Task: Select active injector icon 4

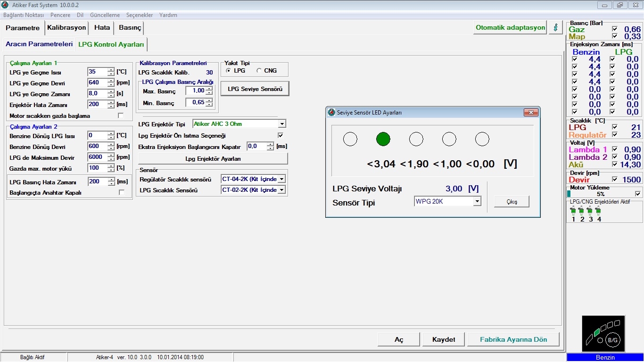Action: pos(599,211)
